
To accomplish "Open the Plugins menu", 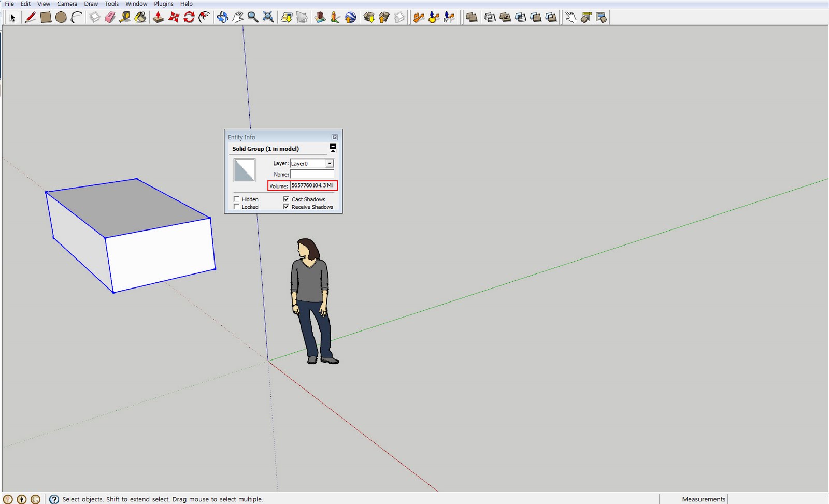I will pyautogui.click(x=163, y=4).
